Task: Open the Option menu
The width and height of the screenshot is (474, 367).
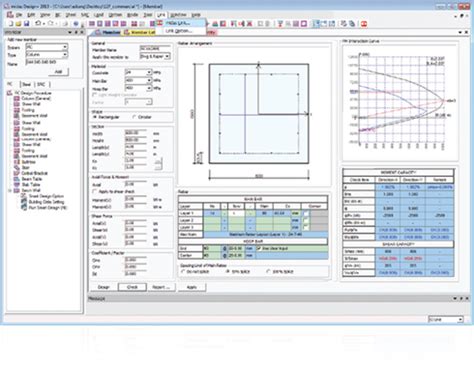Action: [115, 15]
